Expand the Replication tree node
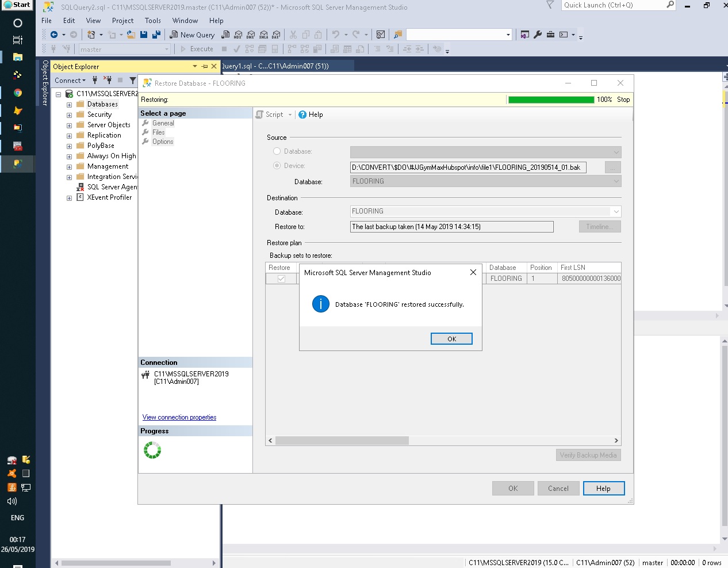Screen dimensions: 728x568 click(x=70, y=136)
